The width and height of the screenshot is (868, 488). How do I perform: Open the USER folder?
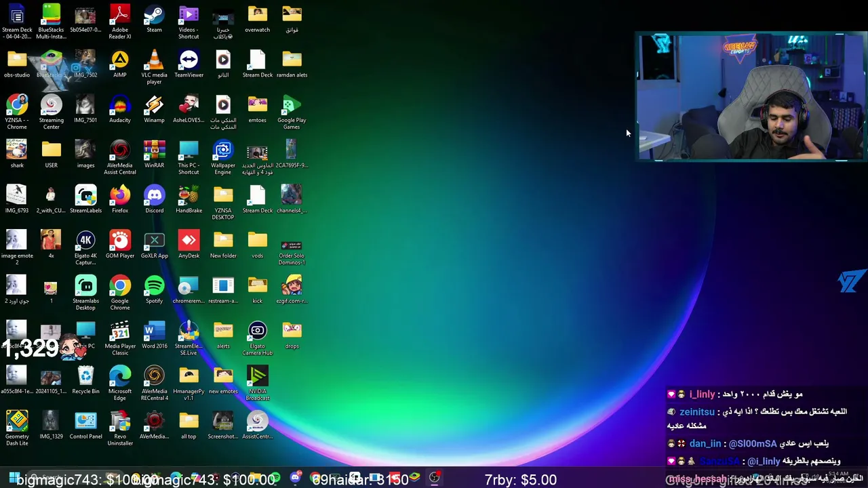pyautogui.click(x=51, y=155)
